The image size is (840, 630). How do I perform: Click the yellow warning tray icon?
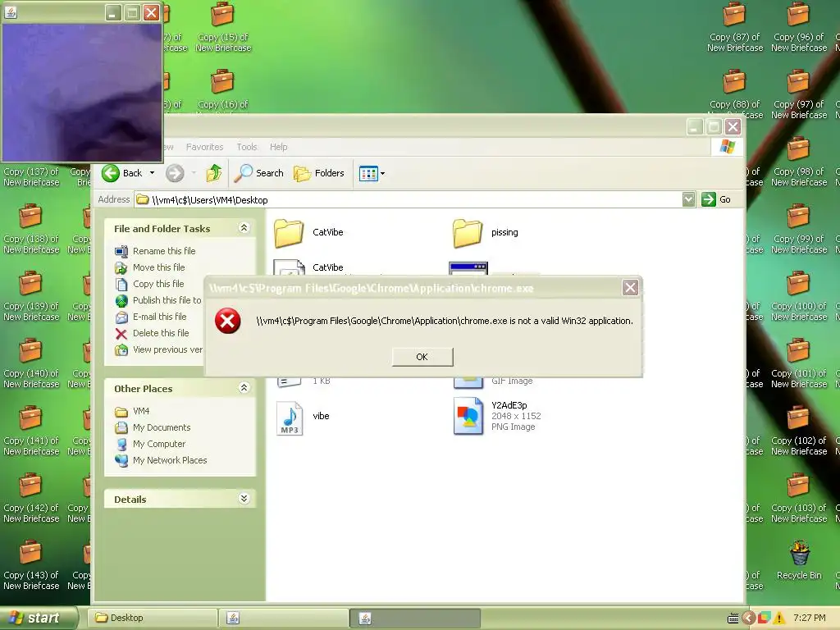pos(779,619)
